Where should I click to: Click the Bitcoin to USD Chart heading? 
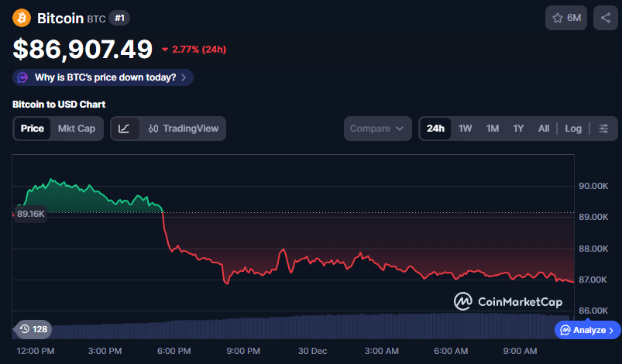[x=59, y=105]
